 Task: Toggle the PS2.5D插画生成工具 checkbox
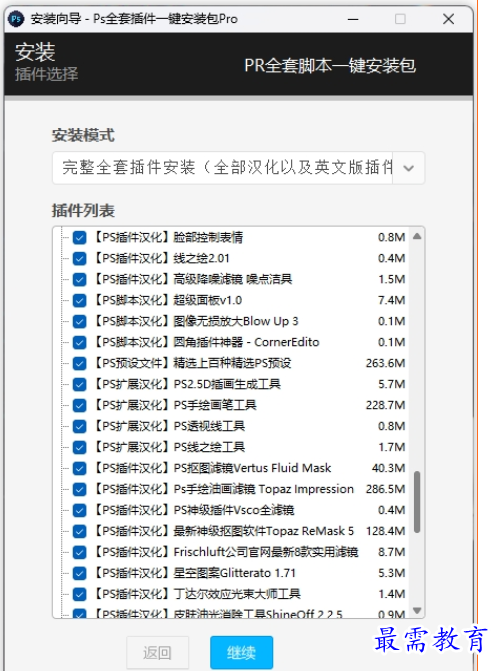(x=80, y=384)
